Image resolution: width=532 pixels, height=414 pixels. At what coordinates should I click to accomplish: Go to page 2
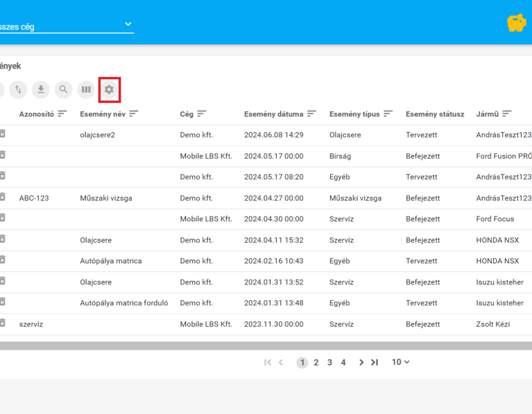(316, 363)
